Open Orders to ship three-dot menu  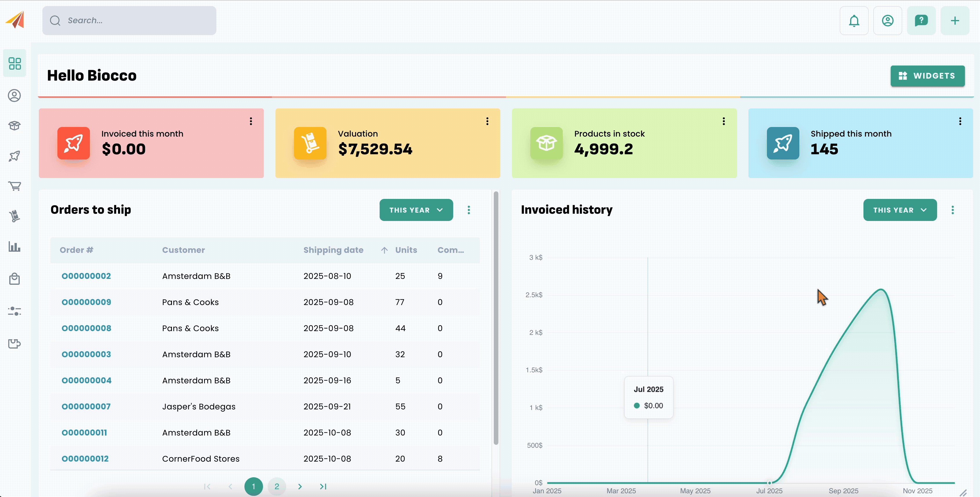468,210
